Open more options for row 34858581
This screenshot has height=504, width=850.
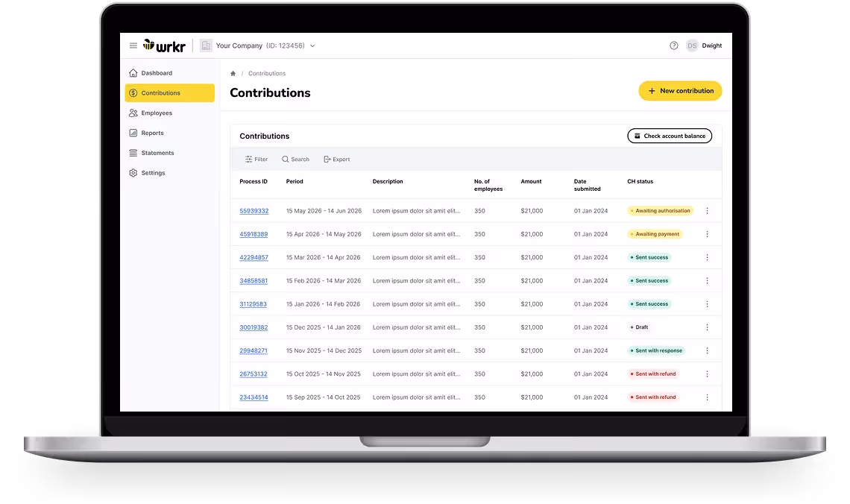(707, 281)
